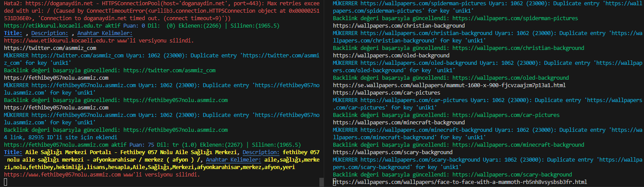Click the MÜKERRER twitter.com/asmmiz_com duplicate warning

pyautogui.click(x=161, y=59)
